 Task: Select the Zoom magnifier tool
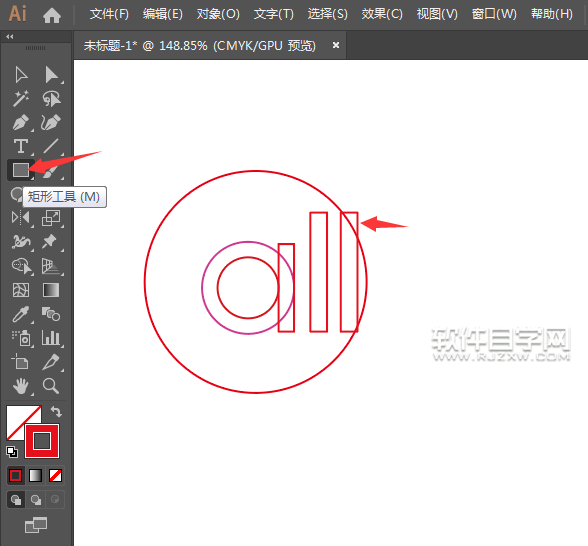(x=51, y=386)
